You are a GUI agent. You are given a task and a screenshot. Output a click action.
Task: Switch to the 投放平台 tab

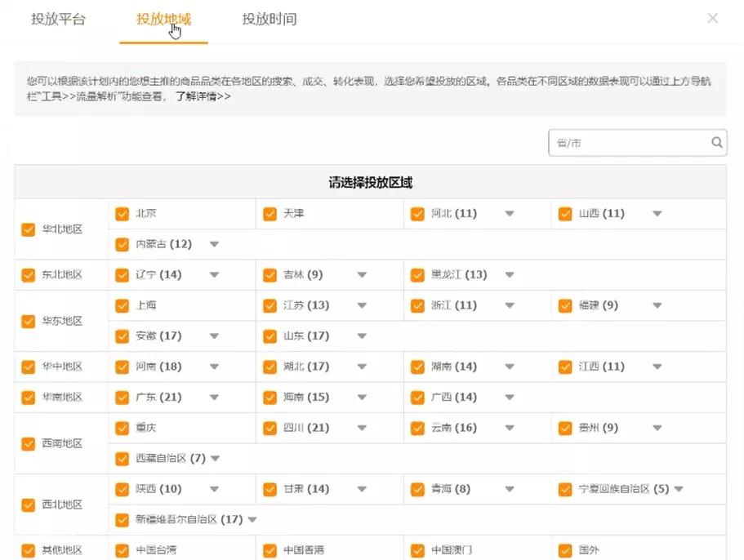pos(57,18)
